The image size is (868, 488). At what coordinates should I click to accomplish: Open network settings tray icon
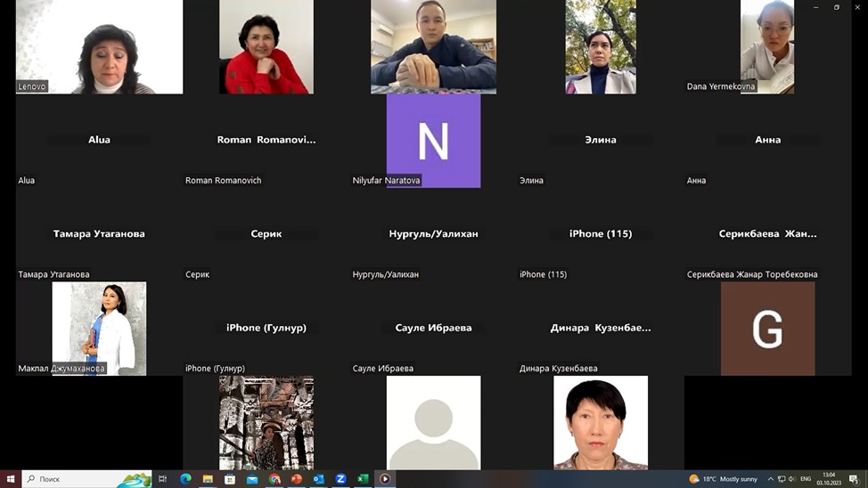click(x=781, y=479)
